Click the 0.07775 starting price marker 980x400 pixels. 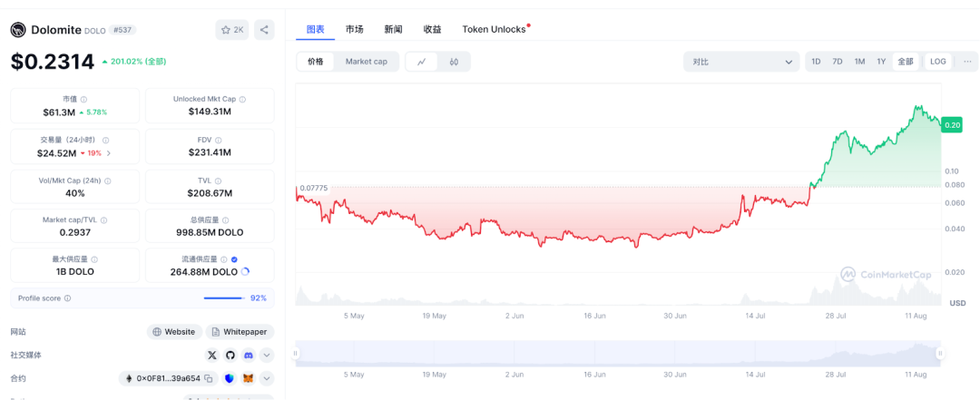[x=314, y=188]
